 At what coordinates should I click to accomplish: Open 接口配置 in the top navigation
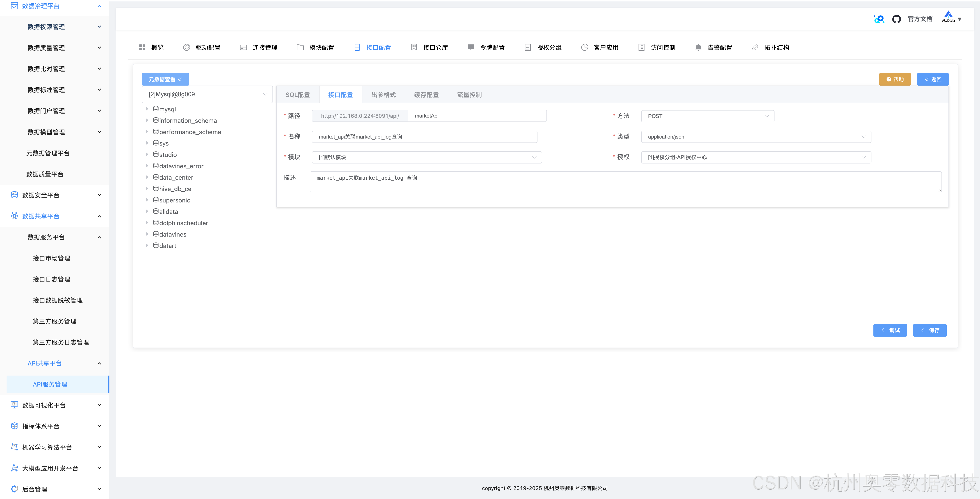[372, 47]
